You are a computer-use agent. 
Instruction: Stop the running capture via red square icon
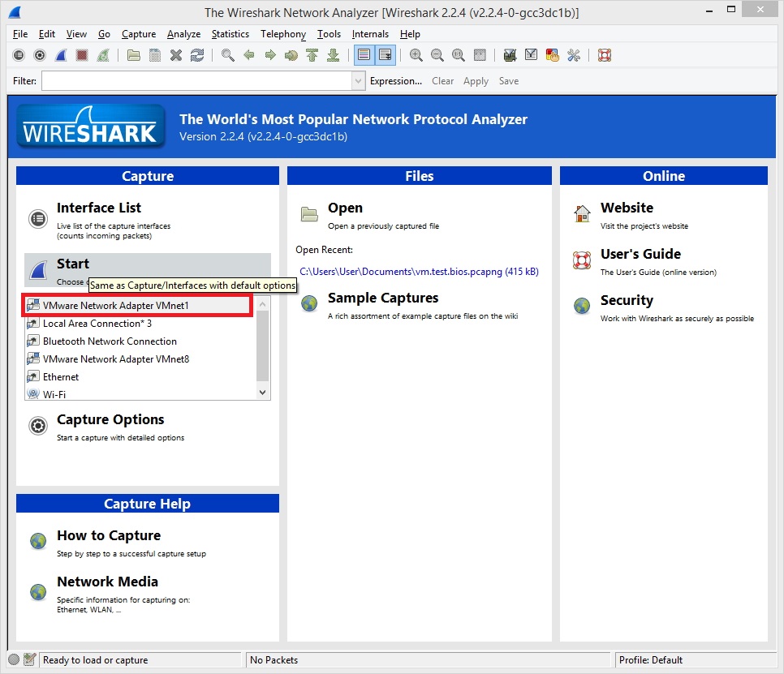click(82, 55)
